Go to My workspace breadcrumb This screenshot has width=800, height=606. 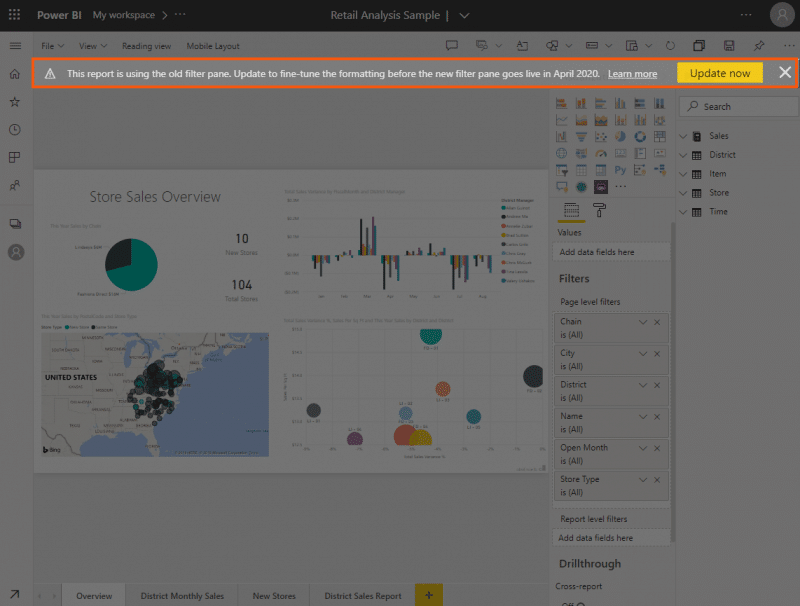point(123,15)
